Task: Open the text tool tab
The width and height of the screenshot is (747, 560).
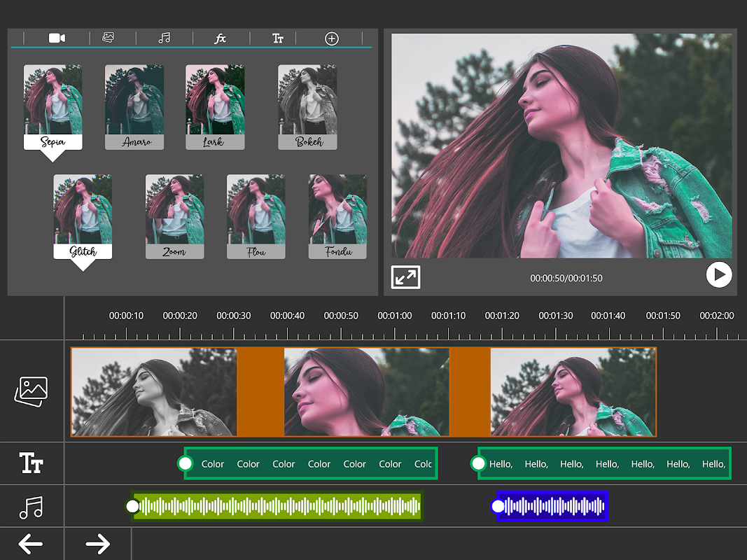Action: tap(278, 38)
